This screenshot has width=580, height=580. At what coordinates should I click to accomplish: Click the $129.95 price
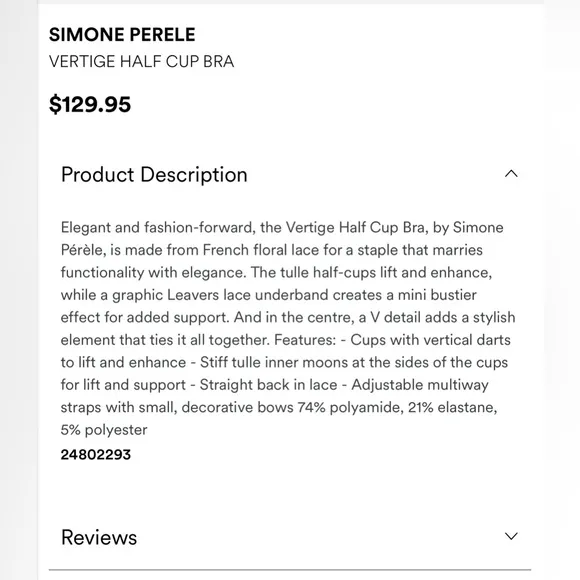click(90, 104)
